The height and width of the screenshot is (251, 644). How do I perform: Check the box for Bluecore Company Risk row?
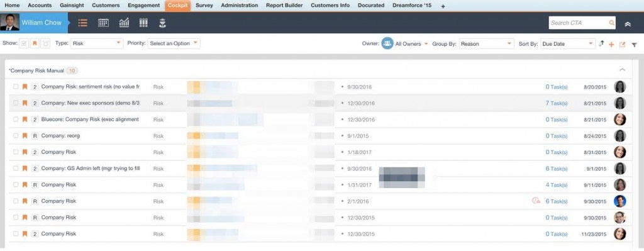coord(16,120)
